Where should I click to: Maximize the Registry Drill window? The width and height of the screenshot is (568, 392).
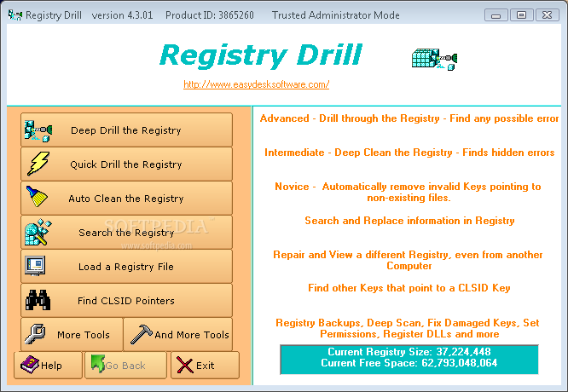(521, 15)
